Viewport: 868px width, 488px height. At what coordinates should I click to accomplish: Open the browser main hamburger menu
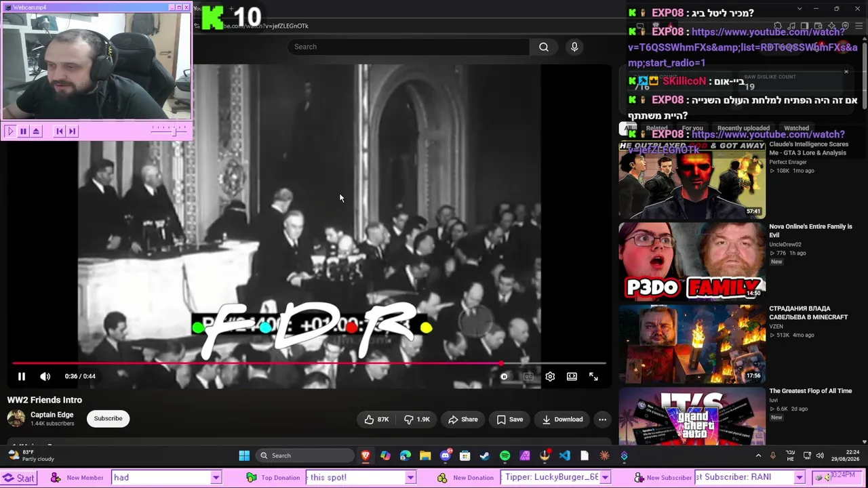point(858,26)
